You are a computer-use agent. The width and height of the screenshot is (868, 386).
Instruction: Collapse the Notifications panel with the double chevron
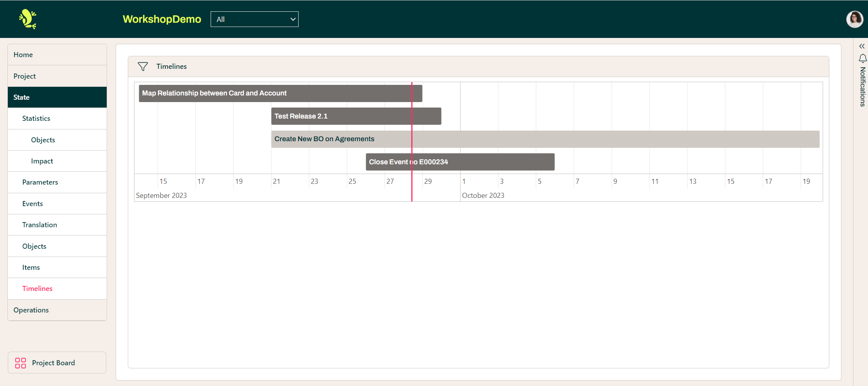(862, 46)
